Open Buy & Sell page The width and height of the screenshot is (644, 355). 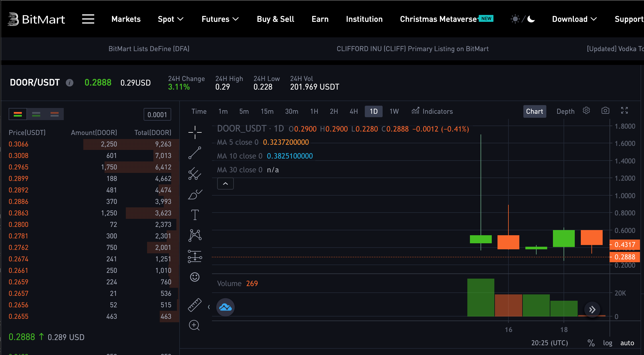point(275,19)
